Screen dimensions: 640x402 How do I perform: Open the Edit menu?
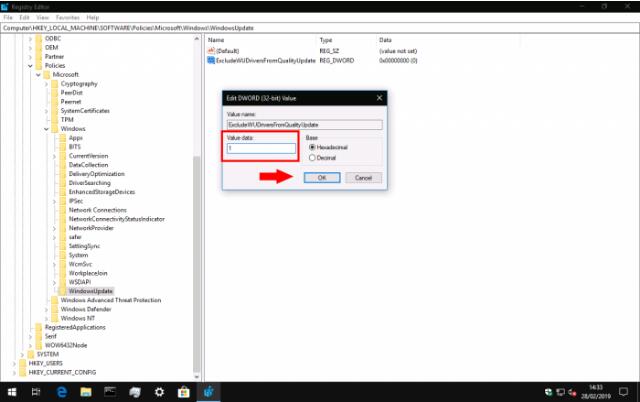click(25, 17)
